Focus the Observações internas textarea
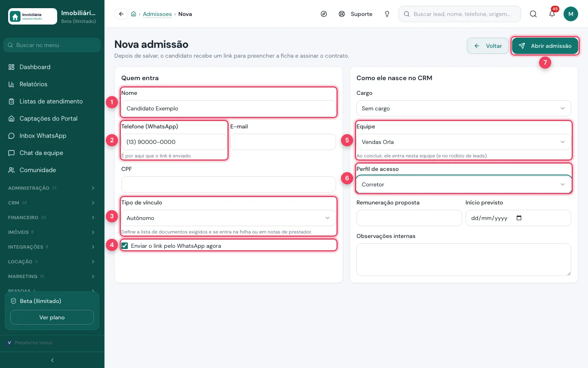588x368 pixels. click(463, 260)
